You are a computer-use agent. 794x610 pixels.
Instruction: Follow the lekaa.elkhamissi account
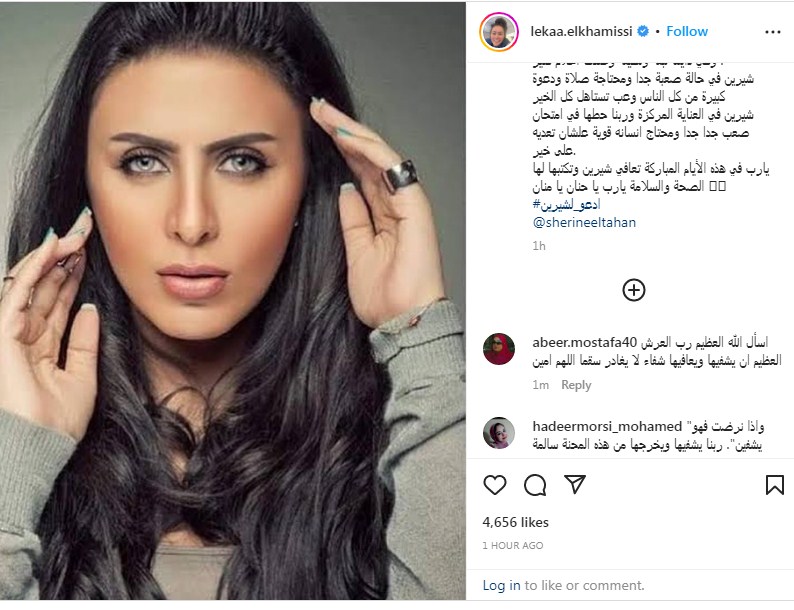click(x=687, y=31)
